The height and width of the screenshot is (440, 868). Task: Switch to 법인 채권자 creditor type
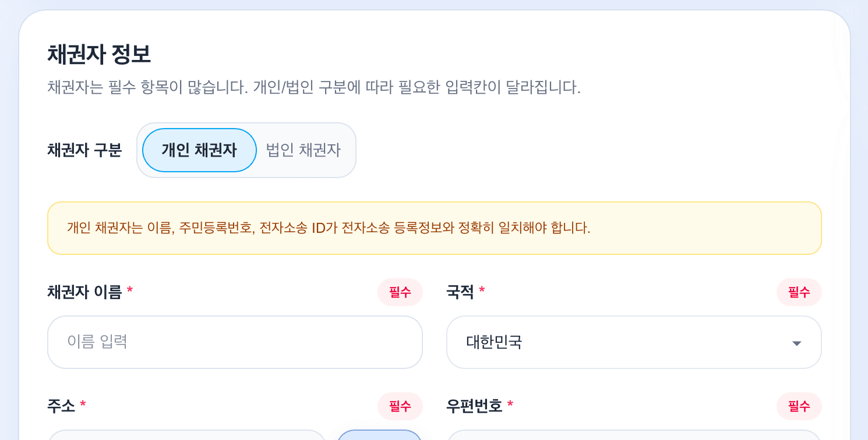pyautogui.click(x=303, y=150)
